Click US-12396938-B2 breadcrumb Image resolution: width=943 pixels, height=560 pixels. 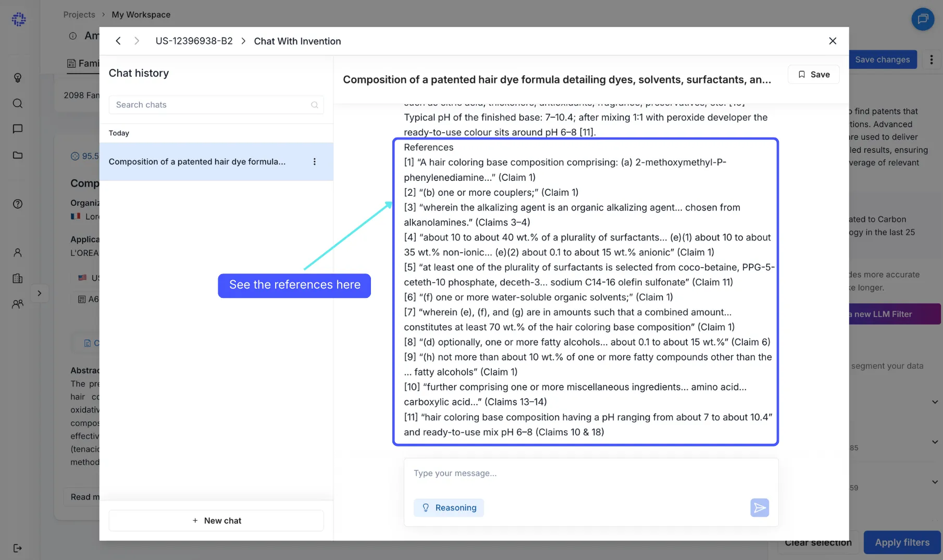194,41
